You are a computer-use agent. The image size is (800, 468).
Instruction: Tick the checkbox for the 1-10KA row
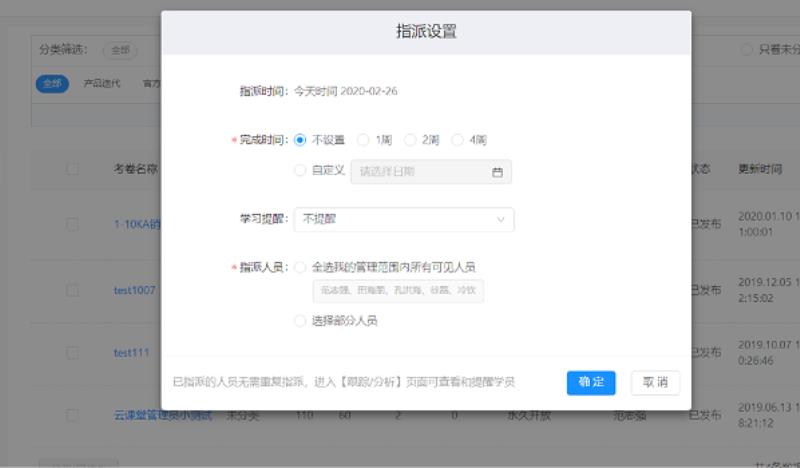click(x=72, y=224)
